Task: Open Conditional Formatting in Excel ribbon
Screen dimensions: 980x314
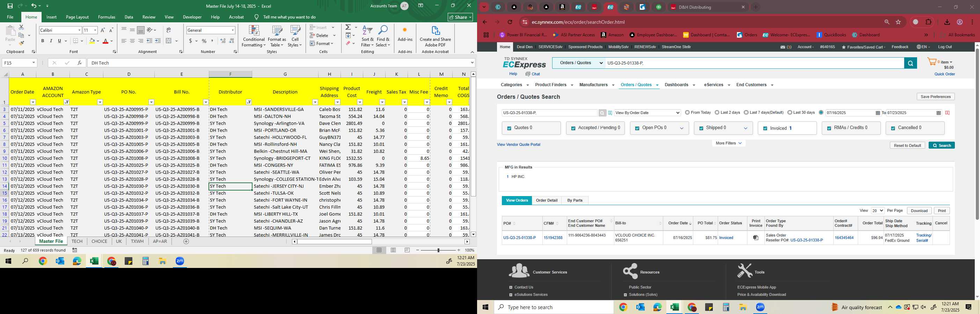Action: click(254, 36)
